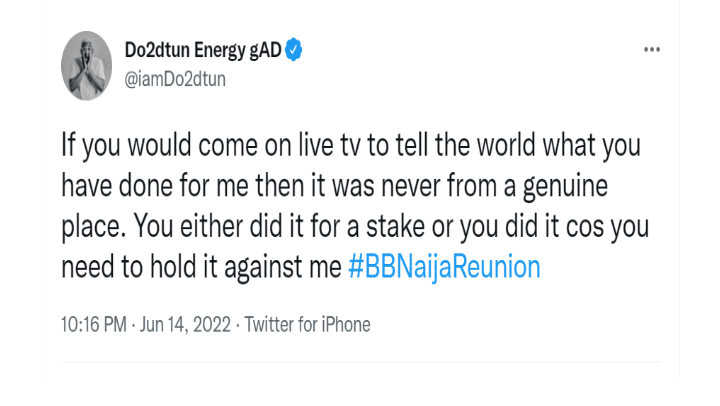The width and height of the screenshot is (720, 406).
Task: Click the word "never" in the second line
Action: [411, 186]
